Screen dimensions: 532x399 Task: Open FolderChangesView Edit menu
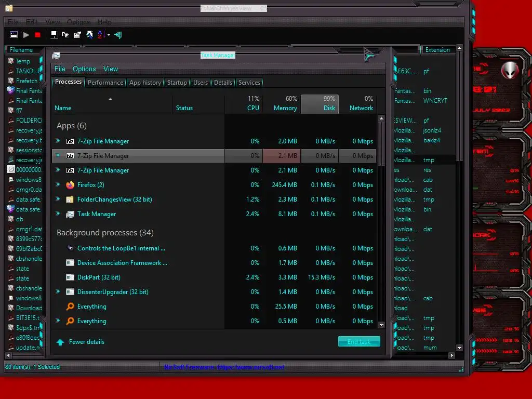(x=32, y=22)
